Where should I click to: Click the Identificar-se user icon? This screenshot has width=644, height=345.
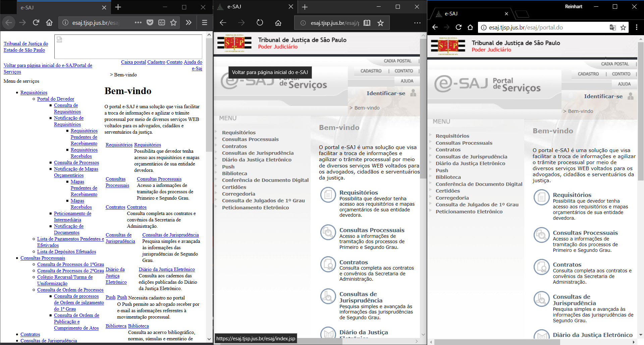coord(631,96)
